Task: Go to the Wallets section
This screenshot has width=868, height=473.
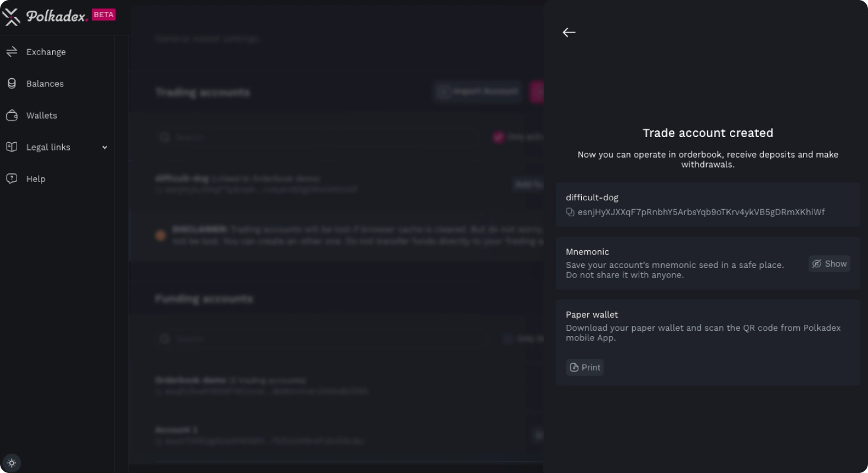Action: click(41, 116)
